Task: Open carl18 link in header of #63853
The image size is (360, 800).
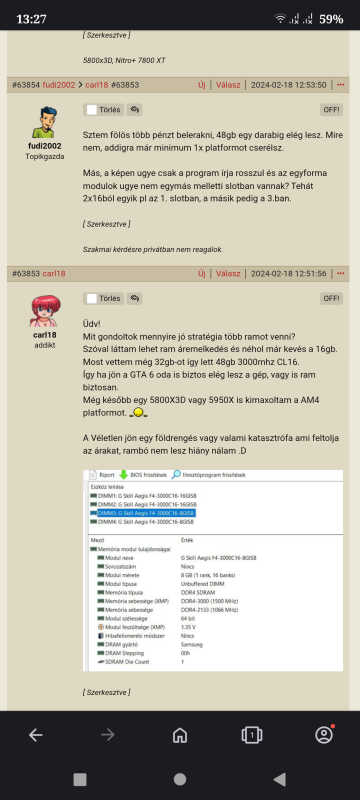Action: point(54,273)
